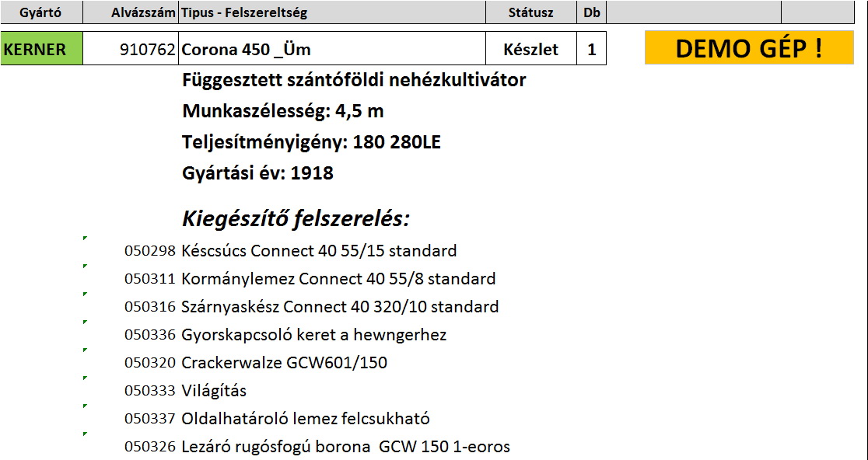Image resolution: width=868 pixels, height=460 pixels.
Task: Click part number 050333
Action: (150, 392)
